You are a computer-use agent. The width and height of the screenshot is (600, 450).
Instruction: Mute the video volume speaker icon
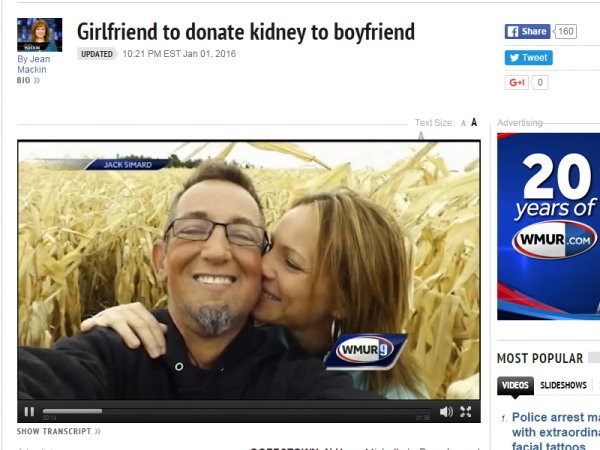[x=446, y=412]
